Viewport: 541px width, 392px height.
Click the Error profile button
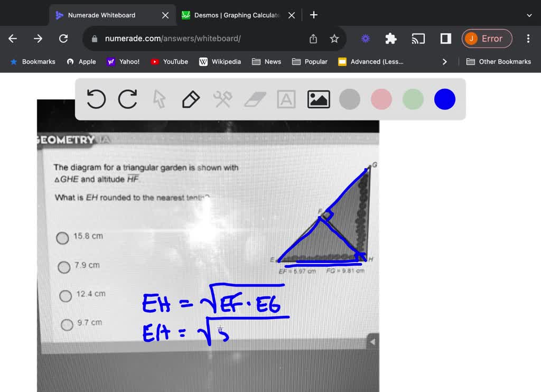tap(487, 39)
